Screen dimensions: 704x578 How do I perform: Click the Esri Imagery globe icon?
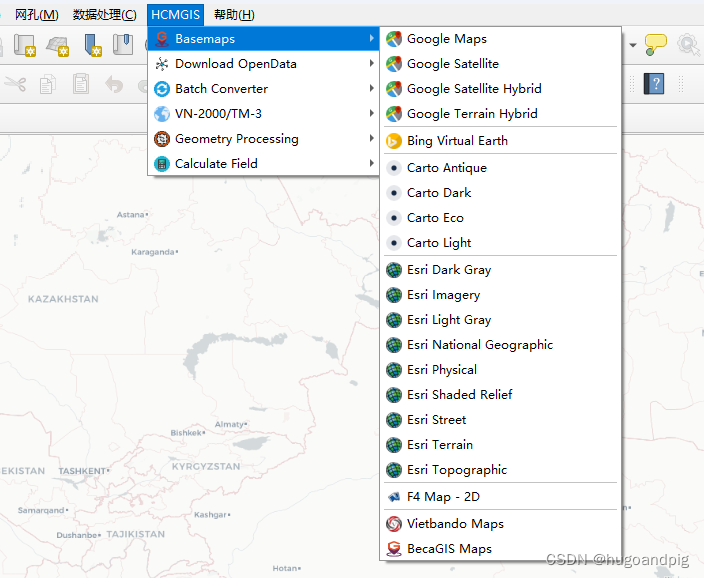pos(394,295)
